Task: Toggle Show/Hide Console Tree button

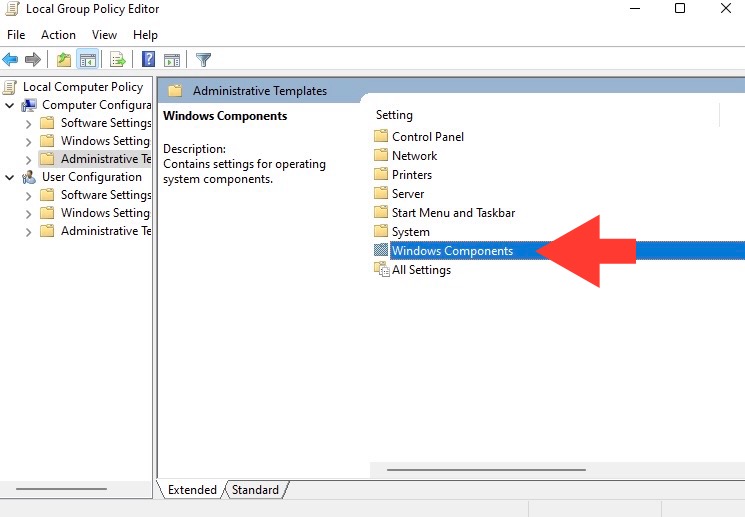Action: [88, 60]
